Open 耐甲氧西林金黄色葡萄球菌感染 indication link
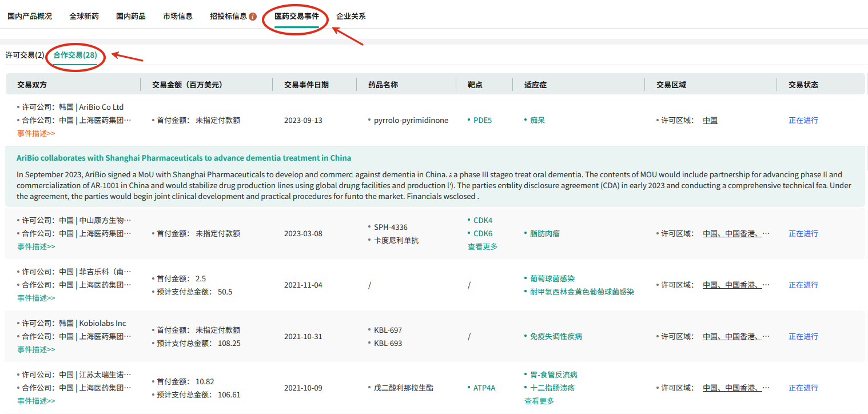 (582, 292)
